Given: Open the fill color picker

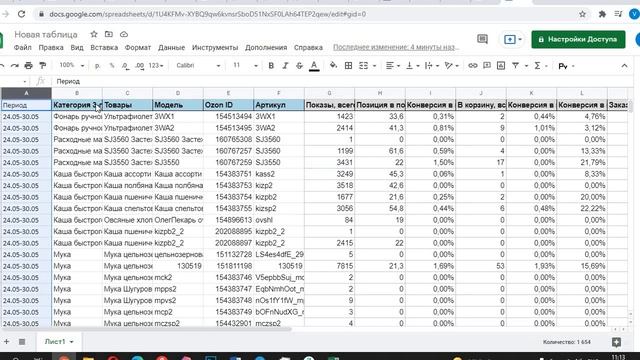Looking at the screenshot, I should pos(333,65).
